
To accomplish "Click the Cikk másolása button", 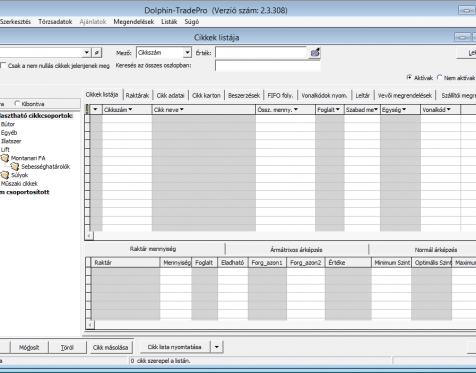I will (110, 347).
